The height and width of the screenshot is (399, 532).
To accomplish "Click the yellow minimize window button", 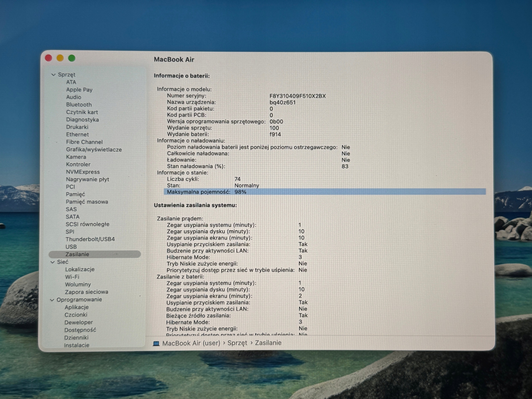I will pos(60,58).
